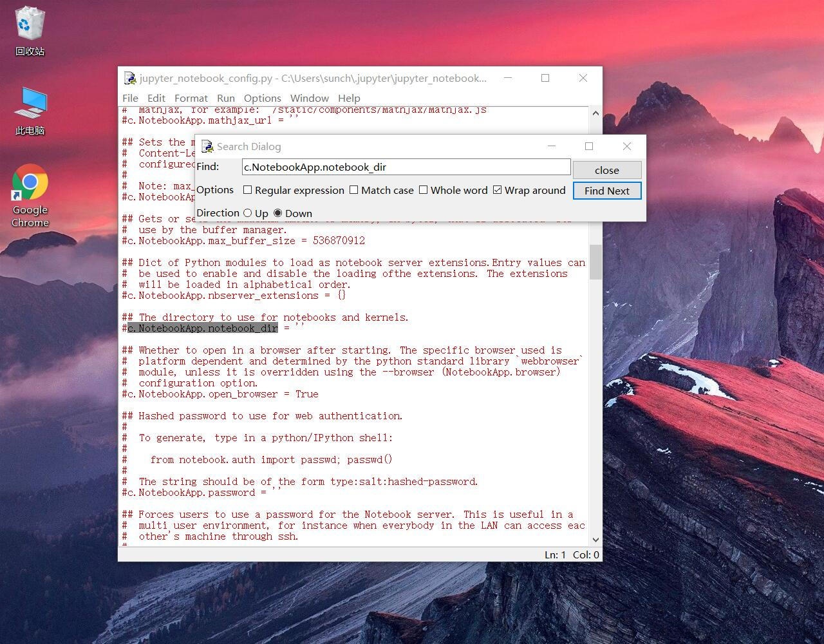
Task: Click the 'configuration option.' comment line
Action: click(x=190, y=383)
